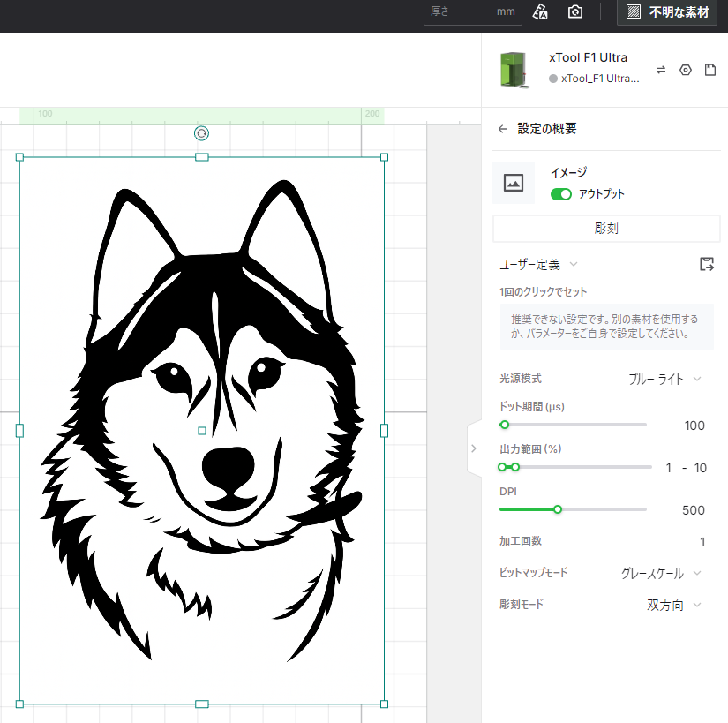Toggle the アウトプット output switch
This screenshot has height=723, width=728.
[561, 194]
